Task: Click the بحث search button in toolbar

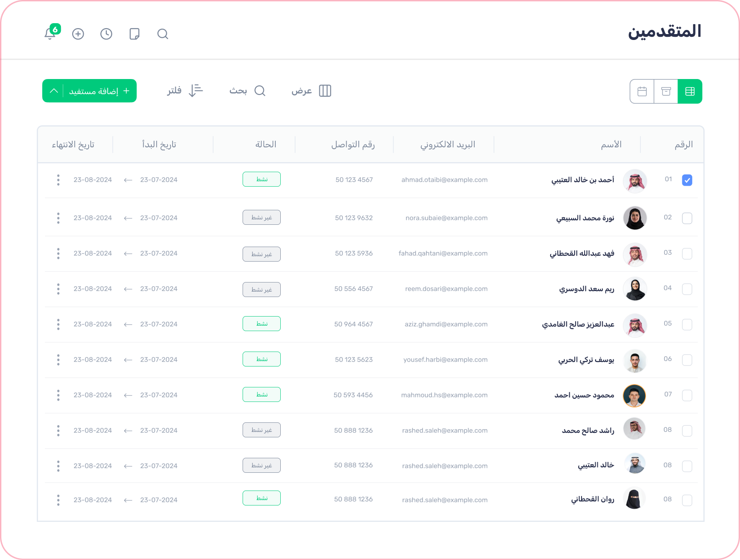Action: coord(247,91)
